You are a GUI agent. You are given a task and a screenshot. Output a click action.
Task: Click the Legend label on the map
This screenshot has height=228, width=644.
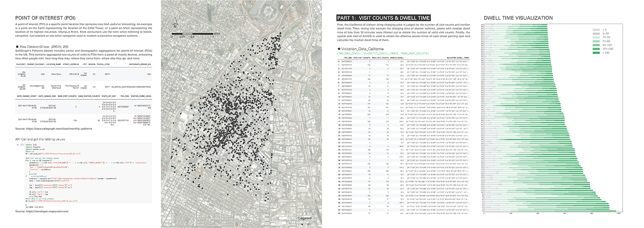coord(305,218)
